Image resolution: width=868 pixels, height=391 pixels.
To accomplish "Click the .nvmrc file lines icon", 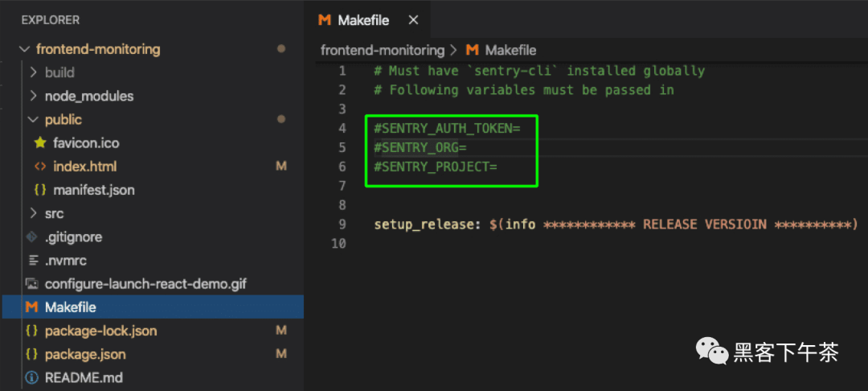I will coord(32,261).
